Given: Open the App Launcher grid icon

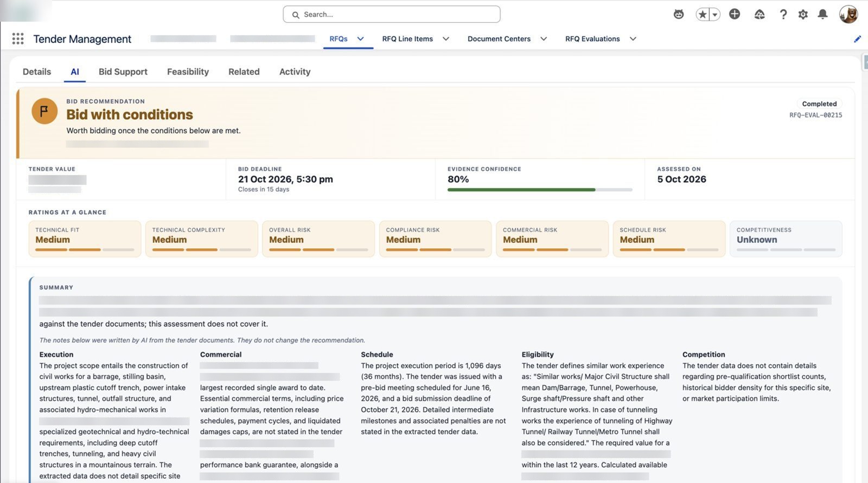Looking at the screenshot, I should point(18,38).
